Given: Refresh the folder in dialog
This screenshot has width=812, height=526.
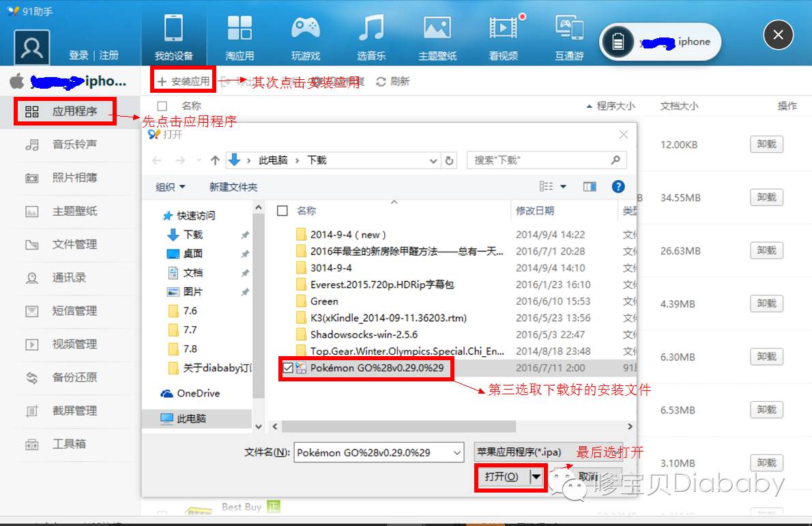Looking at the screenshot, I should [450, 160].
